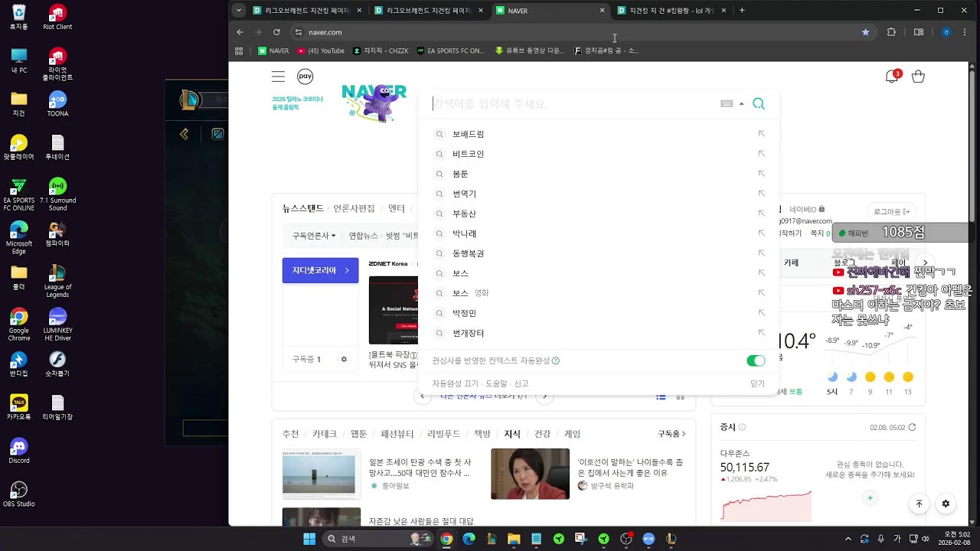Collapse the search suggestions with the triangle
Viewport: 980px width, 551px height.
coord(741,104)
